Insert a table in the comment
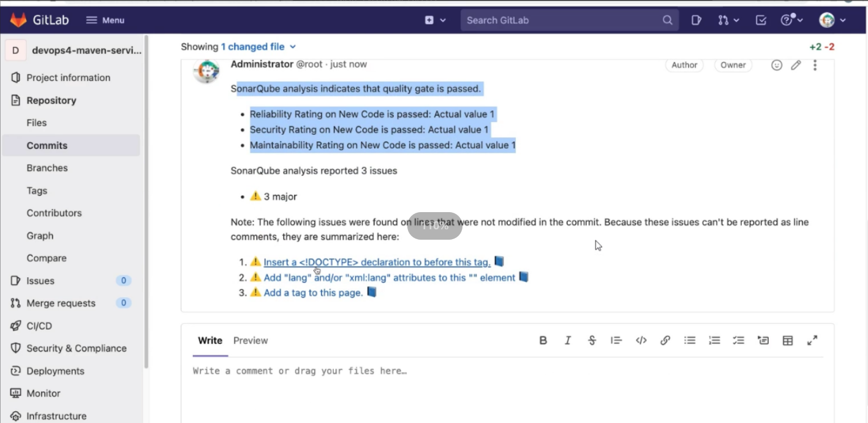The height and width of the screenshot is (423, 868). 788,340
